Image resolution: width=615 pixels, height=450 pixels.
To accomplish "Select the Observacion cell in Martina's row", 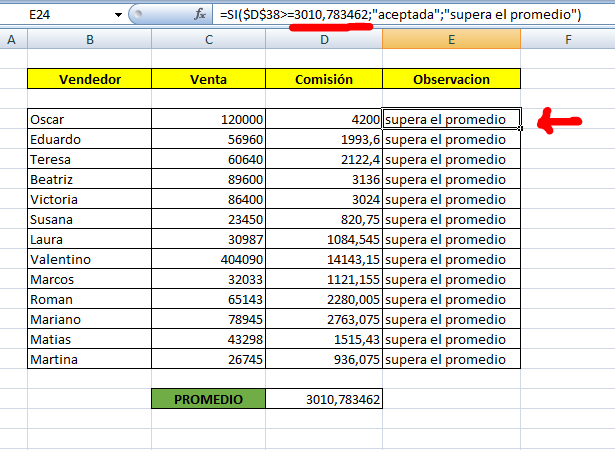I will click(x=451, y=359).
